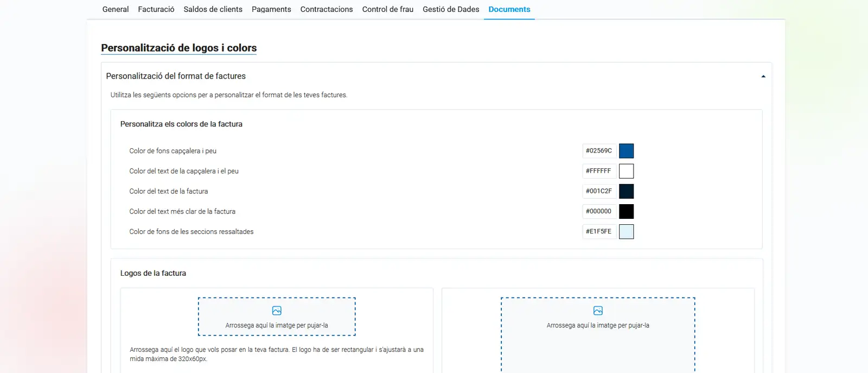Open the Pagaments tab
The height and width of the screenshot is (373, 868).
tap(271, 9)
